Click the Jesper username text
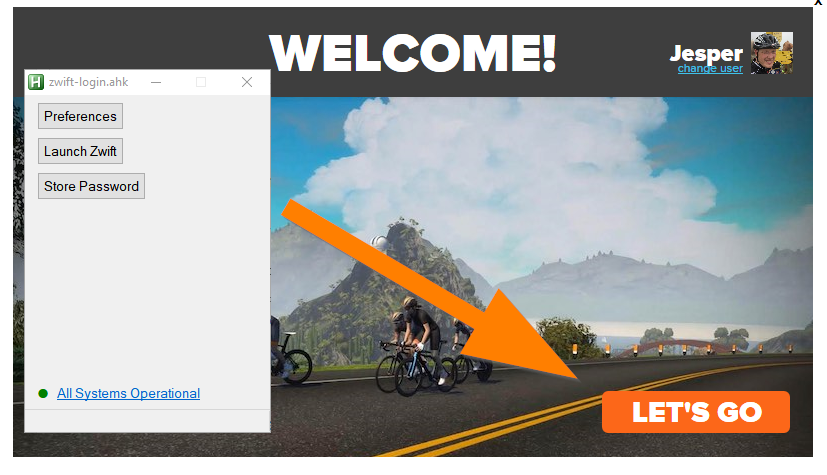The height and width of the screenshot is (475, 827). [706, 53]
